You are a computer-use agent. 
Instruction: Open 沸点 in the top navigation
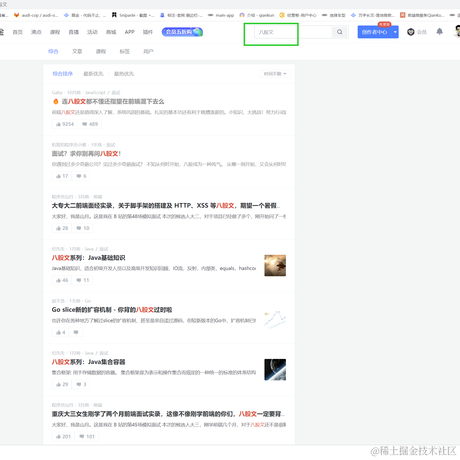pyautogui.click(x=36, y=32)
